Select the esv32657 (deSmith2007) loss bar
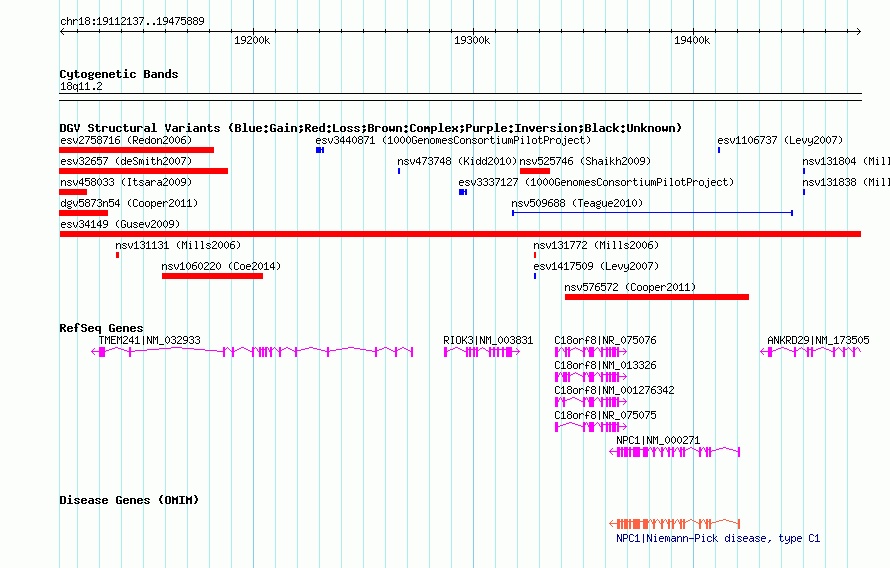Viewport: 890px width, 568px height. click(x=144, y=171)
